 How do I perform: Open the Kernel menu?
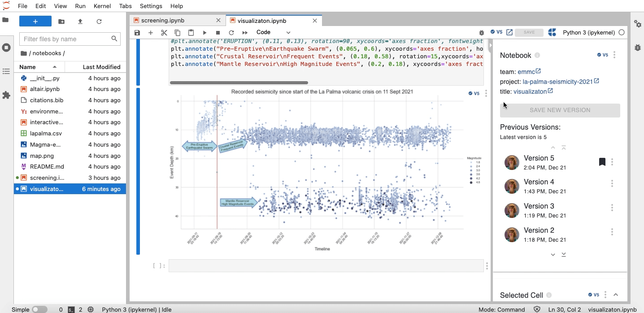102,6
